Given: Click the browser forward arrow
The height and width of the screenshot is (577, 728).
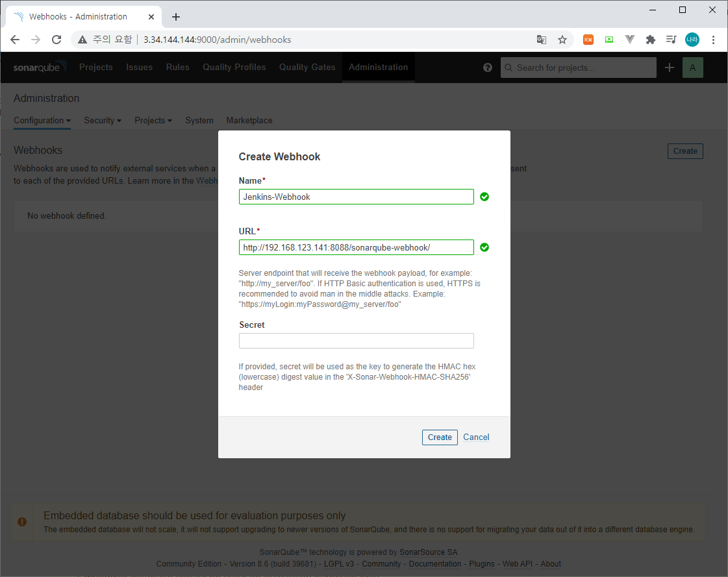Looking at the screenshot, I should 36,40.
